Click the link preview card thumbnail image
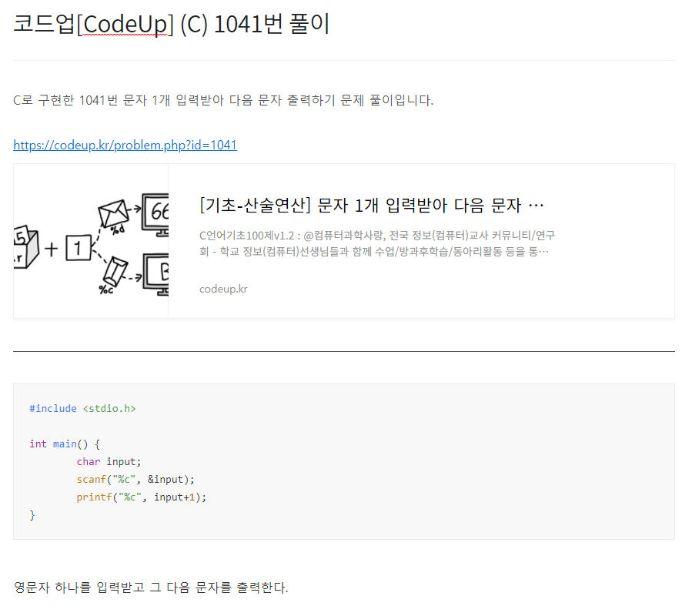 [x=91, y=241]
